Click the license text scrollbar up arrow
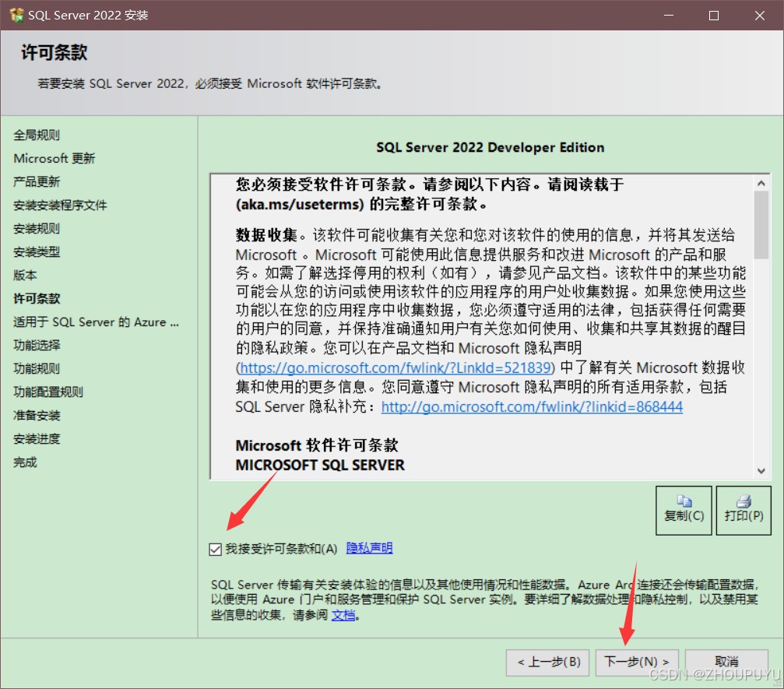Image resolution: width=784 pixels, height=689 pixels. coord(761,183)
